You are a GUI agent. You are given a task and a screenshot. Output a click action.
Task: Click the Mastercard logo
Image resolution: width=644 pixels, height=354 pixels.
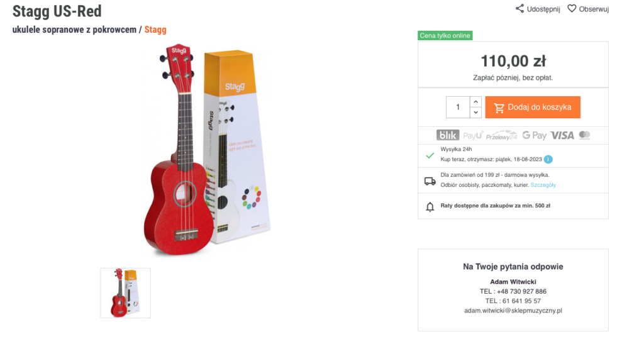pos(584,135)
